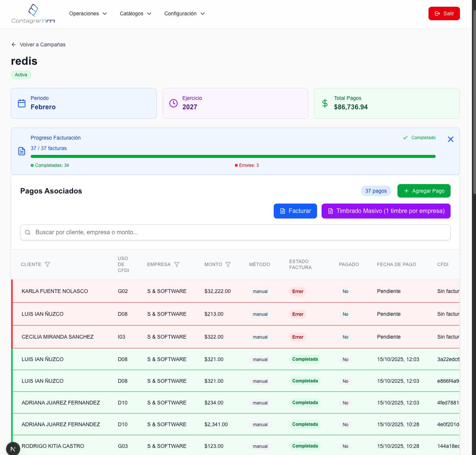Click CFDI value 4e0f201d
Viewport: 476px width, 455px height.
pos(448,424)
